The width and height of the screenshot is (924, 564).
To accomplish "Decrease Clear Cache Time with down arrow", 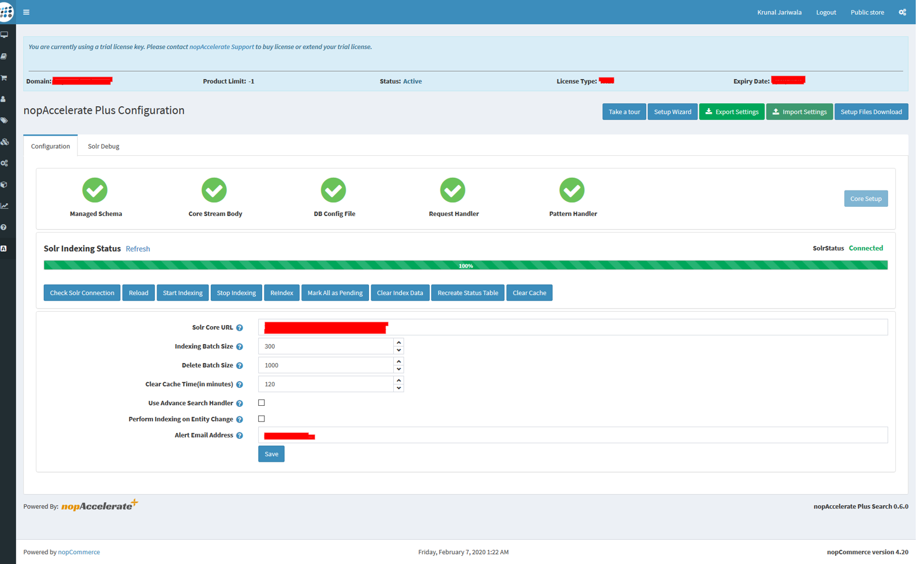I will pyautogui.click(x=398, y=388).
